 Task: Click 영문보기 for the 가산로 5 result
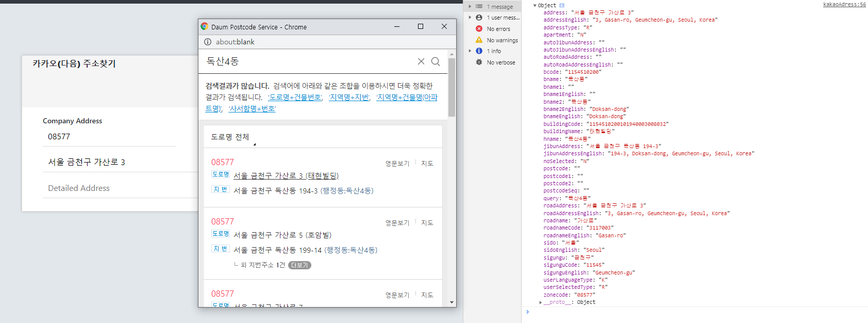(x=397, y=222)
